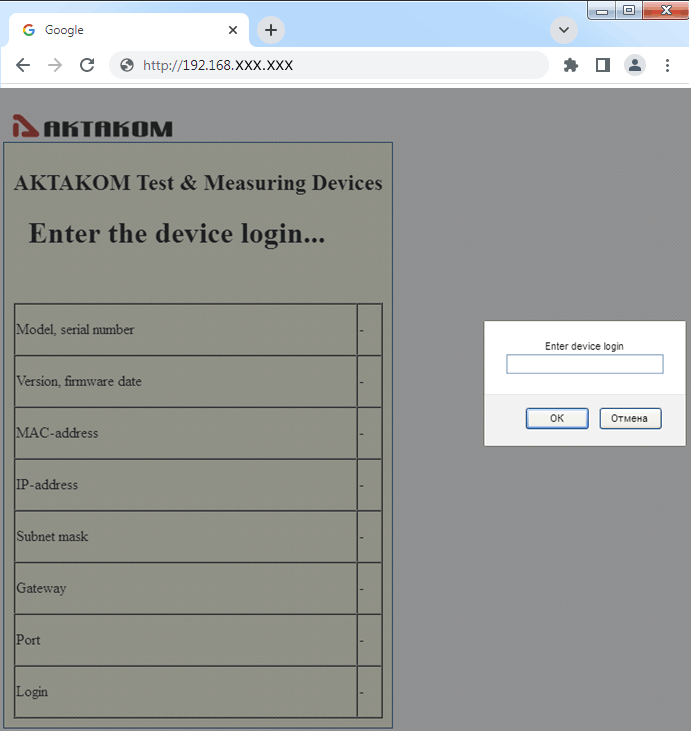The image size is (691, 731).
Task: Click the forward navigation arrow
Action: (55, 65)
